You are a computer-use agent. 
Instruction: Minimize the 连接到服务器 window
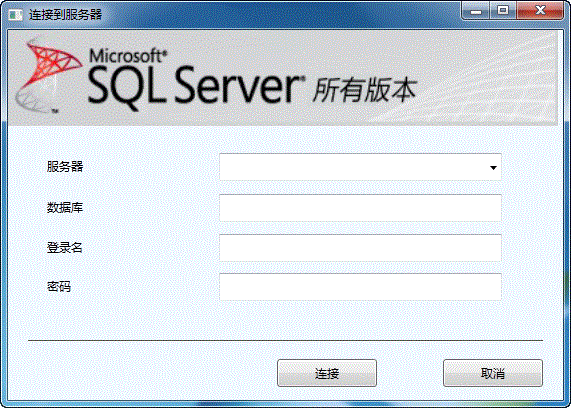[x=476, y=11]
